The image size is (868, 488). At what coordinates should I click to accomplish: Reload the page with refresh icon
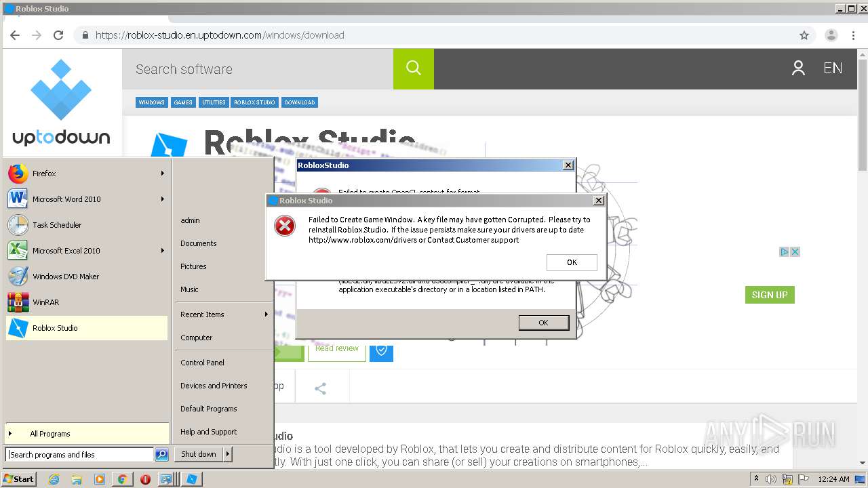point(58,35)
